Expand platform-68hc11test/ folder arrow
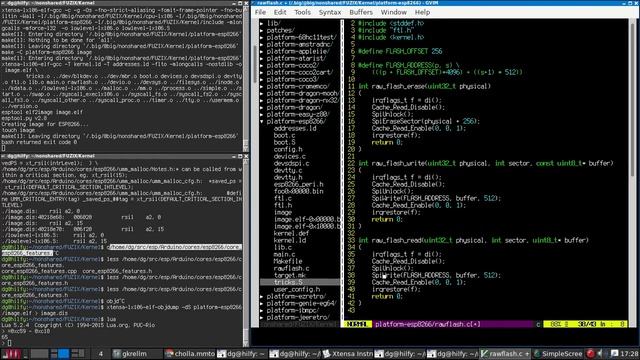Image resolution: width=640 pixels, height=360 pixels. point(262,38)
